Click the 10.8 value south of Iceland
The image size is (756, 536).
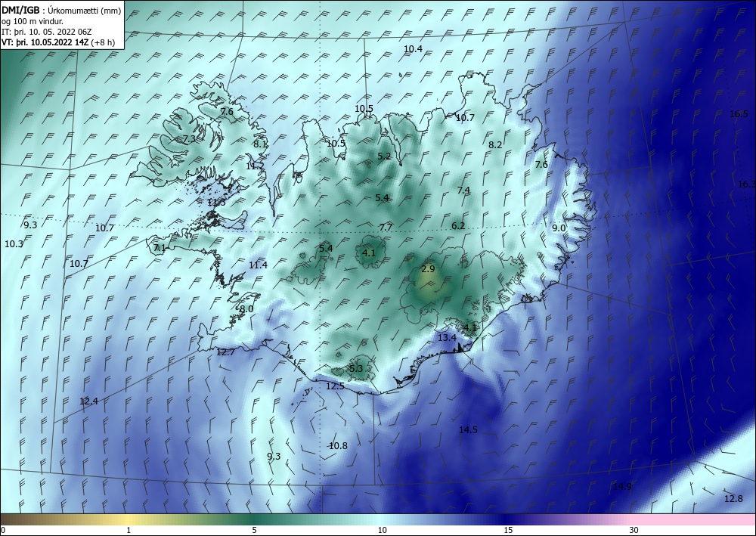click(338, 446)
